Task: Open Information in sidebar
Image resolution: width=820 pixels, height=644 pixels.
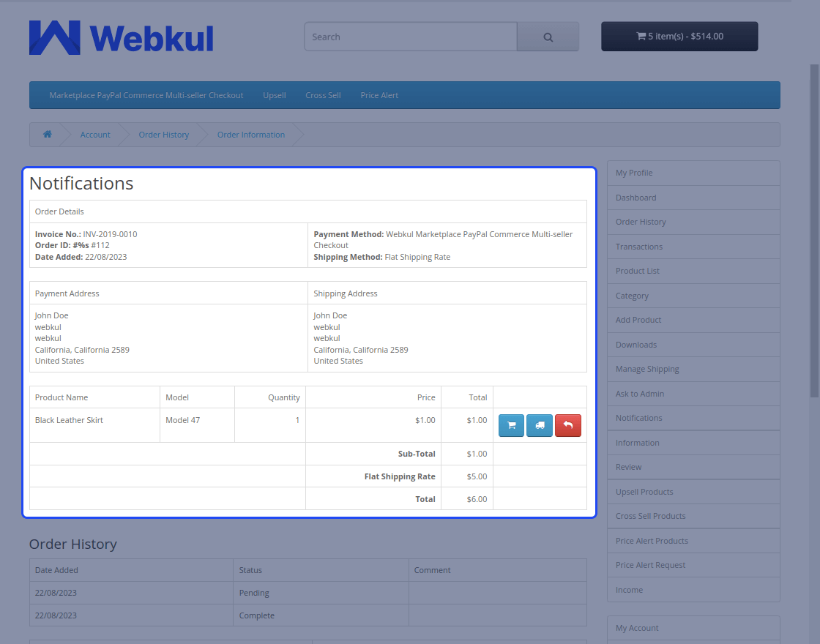Action: click(693, 443)
